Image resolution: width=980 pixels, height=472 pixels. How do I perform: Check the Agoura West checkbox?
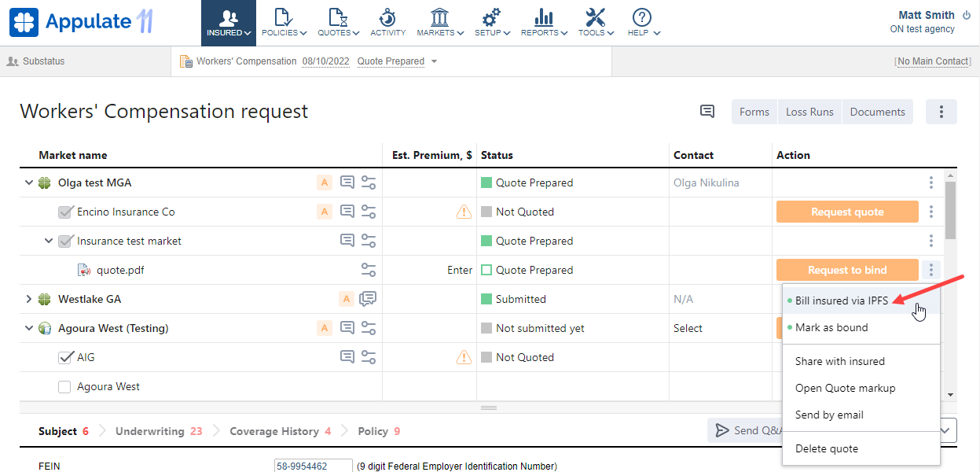65,386
